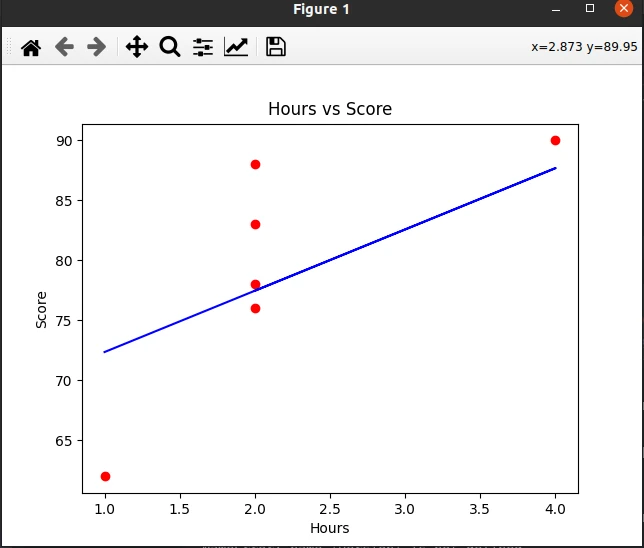Click the red data point at score 62
The image size is (644, 548).
(105, 476)
